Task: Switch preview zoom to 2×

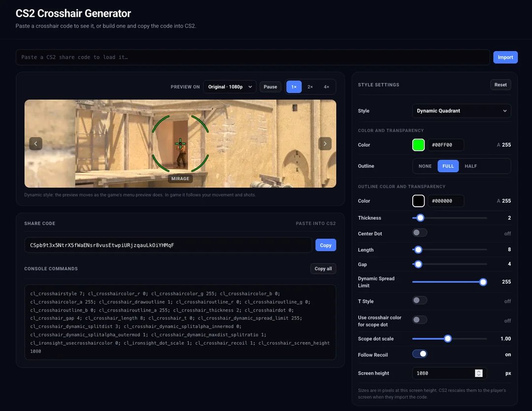Action: [310, 87]
